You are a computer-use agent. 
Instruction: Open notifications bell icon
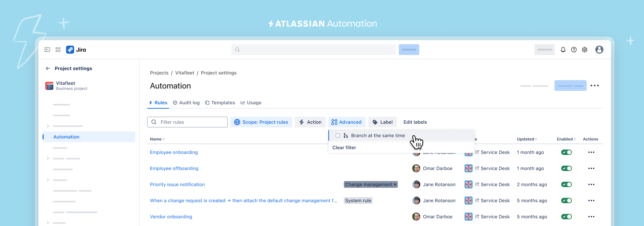pyautogui.click(x=563, y=50)
